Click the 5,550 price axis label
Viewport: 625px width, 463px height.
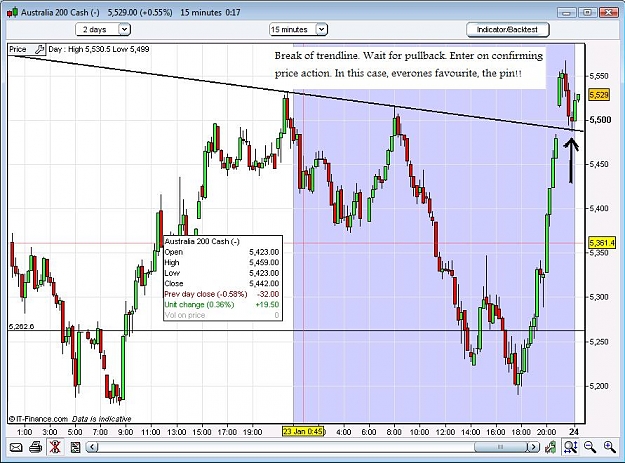coord(599,76)
